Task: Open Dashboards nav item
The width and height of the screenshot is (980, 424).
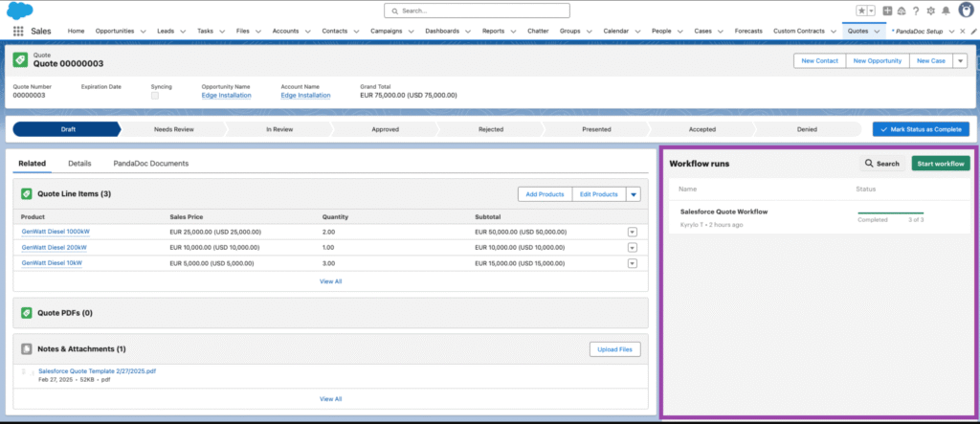Action: pyautogui.click(x=442, y=31)
